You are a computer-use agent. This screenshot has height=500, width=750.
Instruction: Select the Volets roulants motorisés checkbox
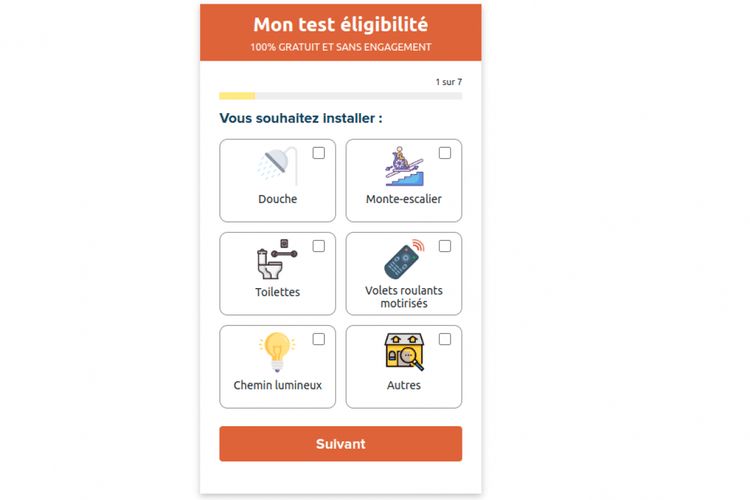coord(445,246)
